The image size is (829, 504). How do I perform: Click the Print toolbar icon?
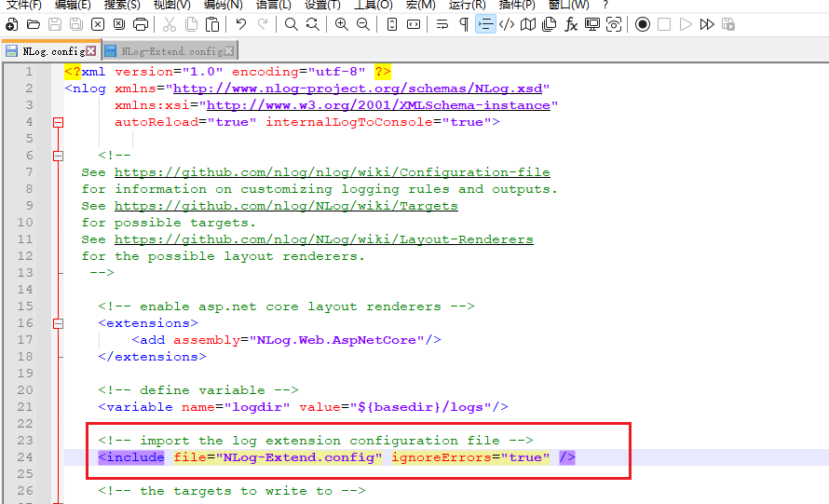pyautogui.click(x=141, y=24)
